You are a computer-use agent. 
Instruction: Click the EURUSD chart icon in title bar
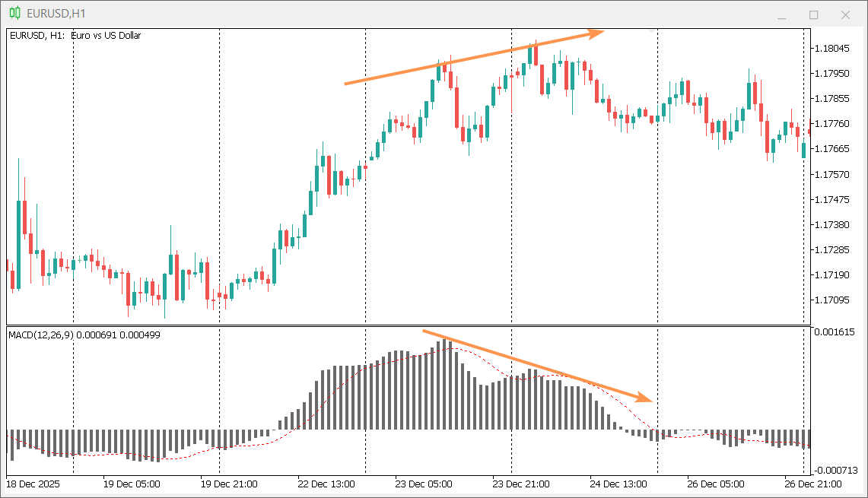click(14, 14)
